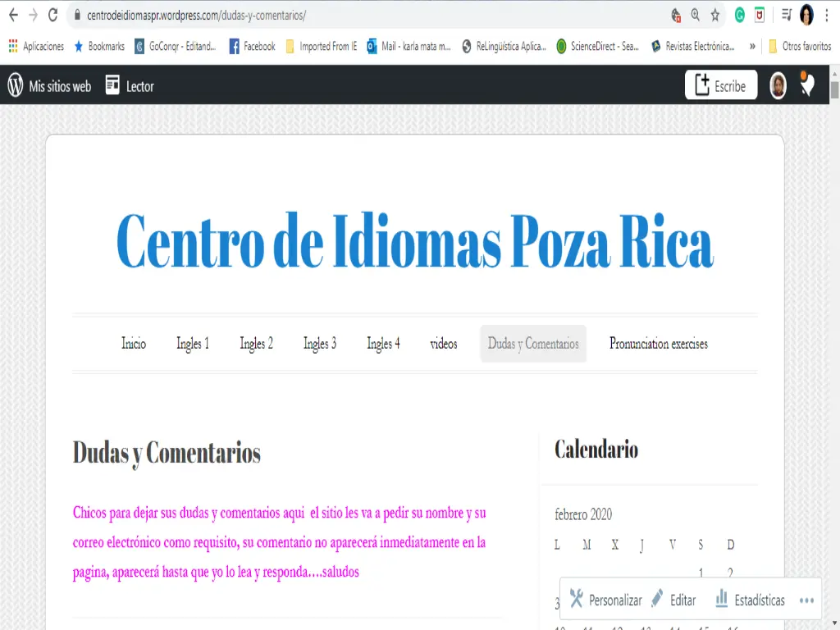Viewport: 840px width, 630px height.
Task: Open the media control playlist icon
Action: click(x=787, y=15)
